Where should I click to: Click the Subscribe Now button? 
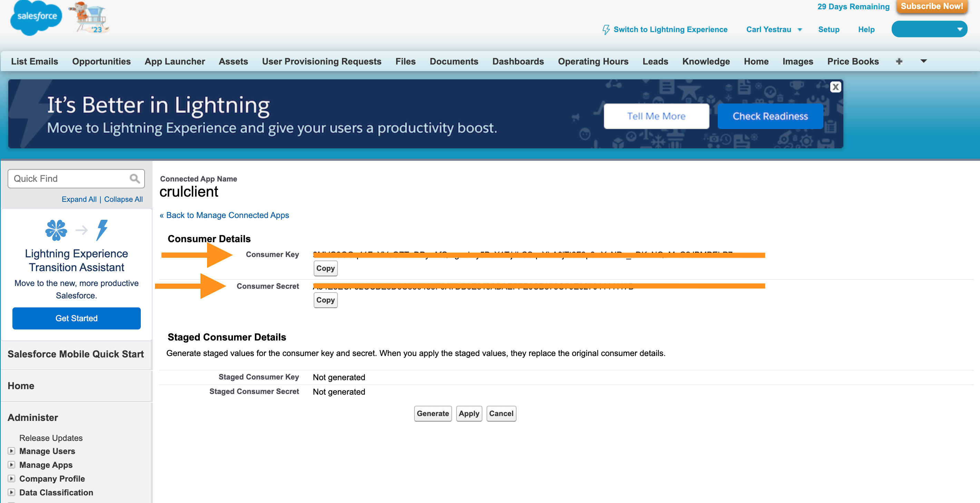931,7
